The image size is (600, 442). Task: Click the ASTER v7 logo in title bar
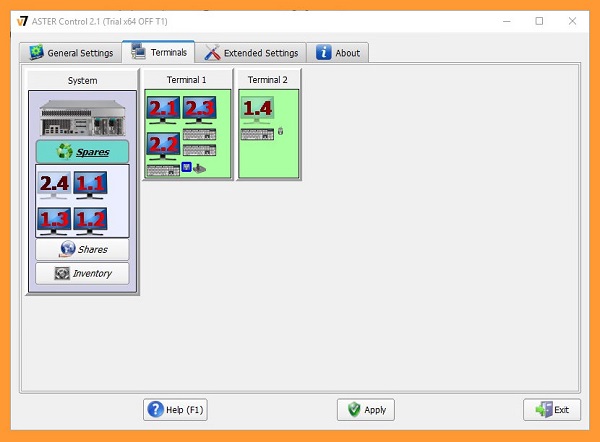[x=23, y=21]
